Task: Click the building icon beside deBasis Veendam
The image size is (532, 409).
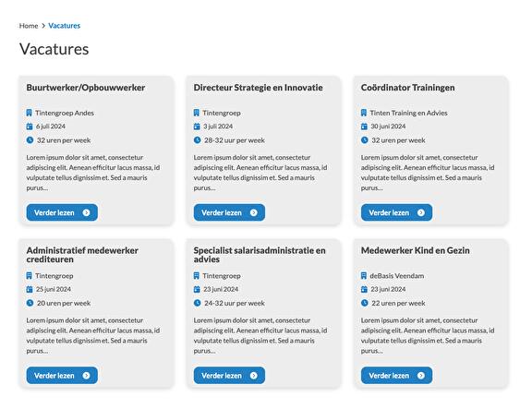Action: (364, 276)
